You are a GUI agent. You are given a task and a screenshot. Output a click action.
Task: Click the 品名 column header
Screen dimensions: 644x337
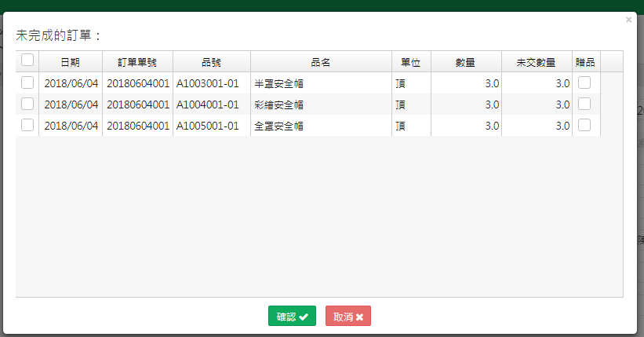click(321, 62)
